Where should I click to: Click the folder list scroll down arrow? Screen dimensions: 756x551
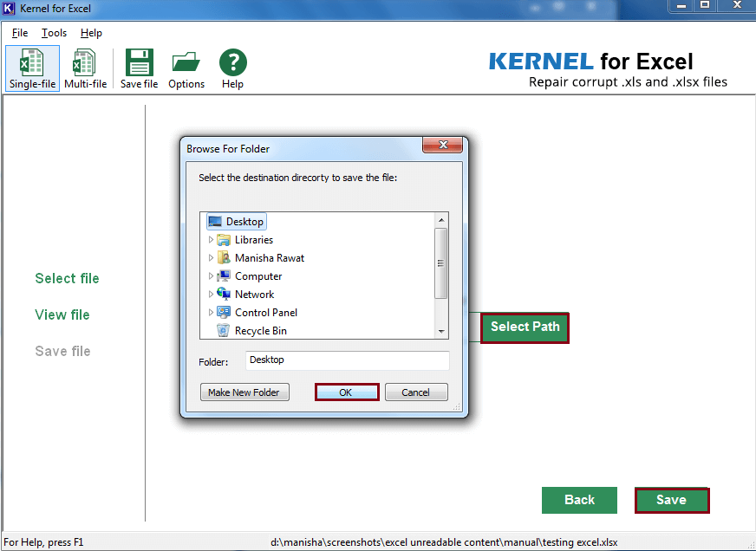[441, 331]
